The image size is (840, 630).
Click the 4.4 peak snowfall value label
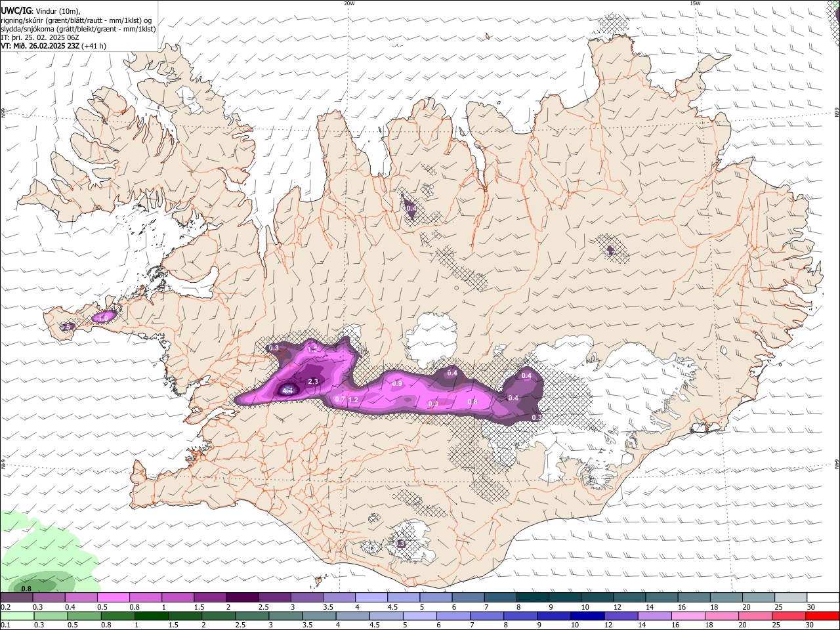click(x=287, y=390)
